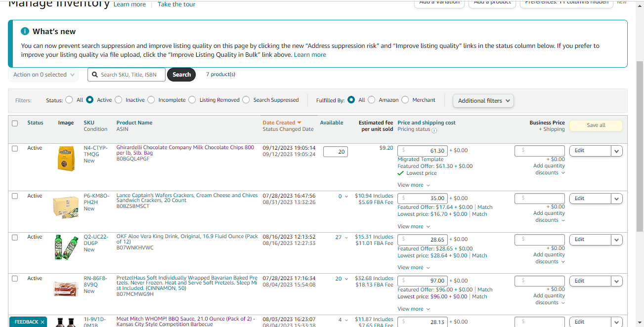Viewport: 644px width, 327px height.
Task: Sort by SKU column header
Action: [x=89, y=123]
